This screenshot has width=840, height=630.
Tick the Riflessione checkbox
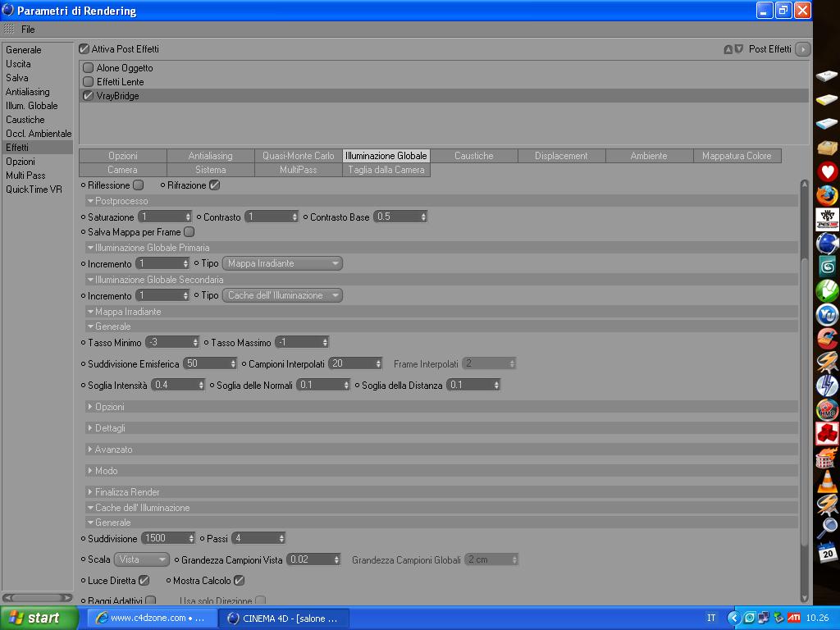(x=138, y=185)
